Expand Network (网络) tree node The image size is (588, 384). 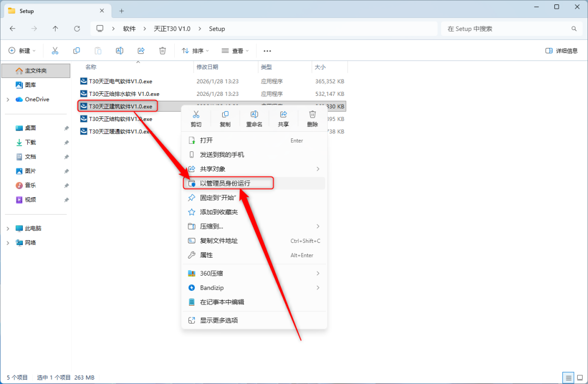tap(8, 242)
